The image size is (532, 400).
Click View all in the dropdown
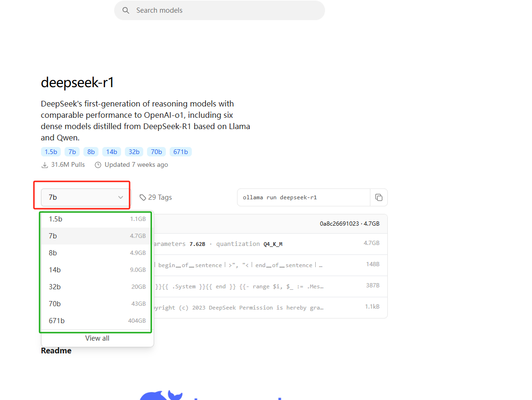98,338
